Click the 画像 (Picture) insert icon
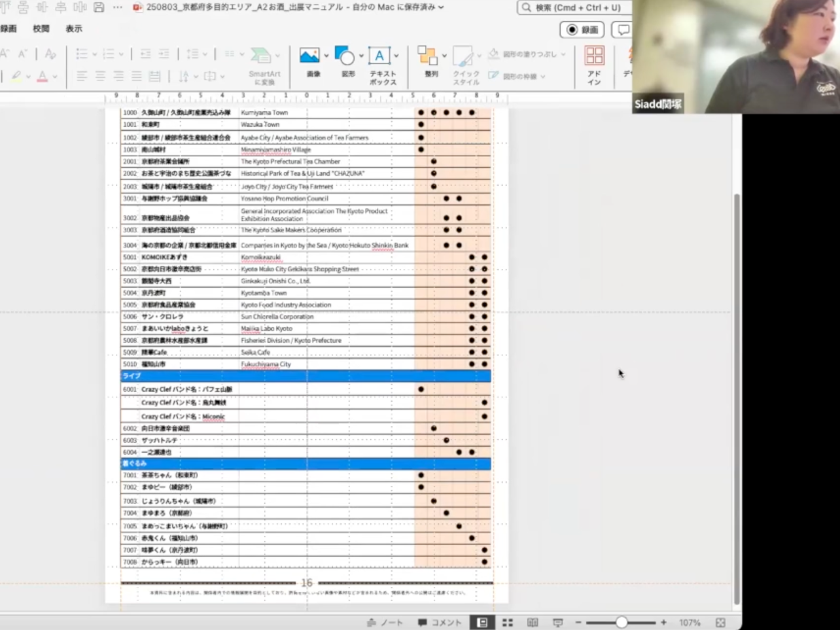This screenshot has height=630, width=840. (x=309, y=56)
